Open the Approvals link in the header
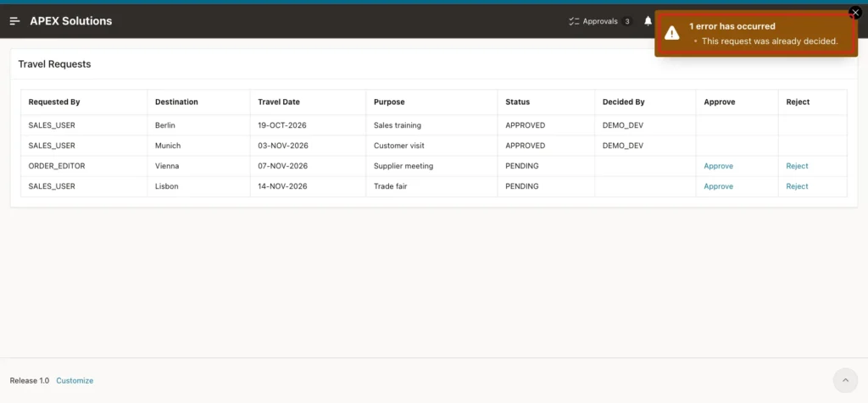Screen dimensions: 868x403 coord(600,21)
